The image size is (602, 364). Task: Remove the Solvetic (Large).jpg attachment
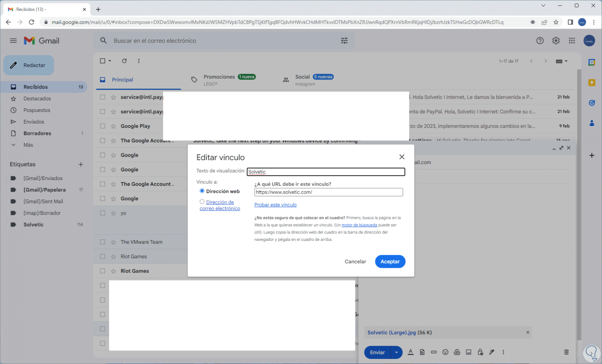pyautogui.click(x=528, y=332)
